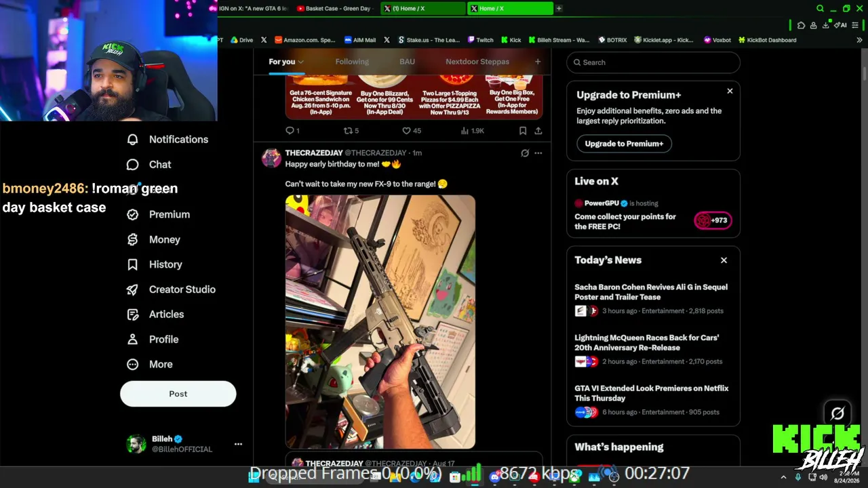
Task: Open a new browser tab
Action: [559, 8]
